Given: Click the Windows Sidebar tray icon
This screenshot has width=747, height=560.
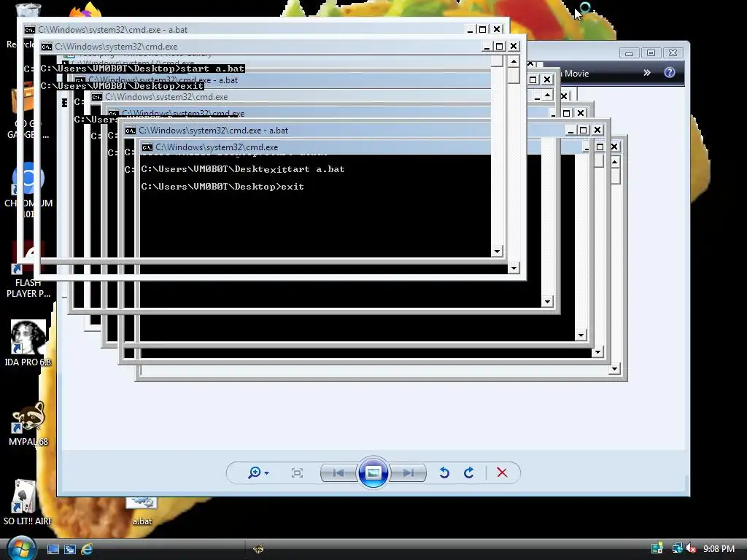Looking at the screenshot, I should coord(657,548).
